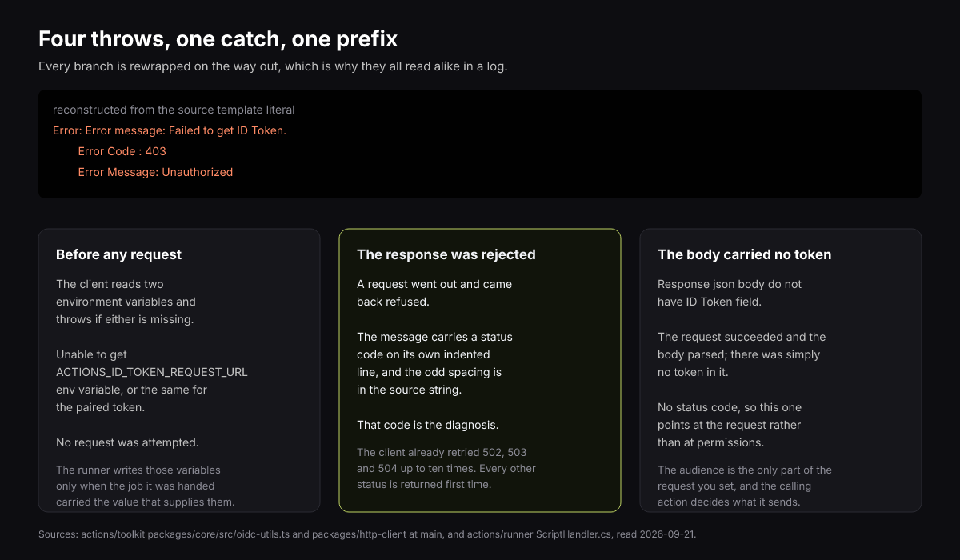The height and width of the screenshot is (560, 960).
Task: Click the Sources footnote citing actions/toolkit
Action: pyautogui.click(x=367, y=534)
